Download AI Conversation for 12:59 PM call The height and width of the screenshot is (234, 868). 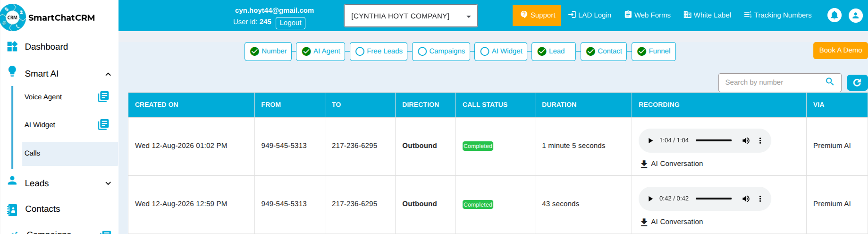(x=672, y=222)
